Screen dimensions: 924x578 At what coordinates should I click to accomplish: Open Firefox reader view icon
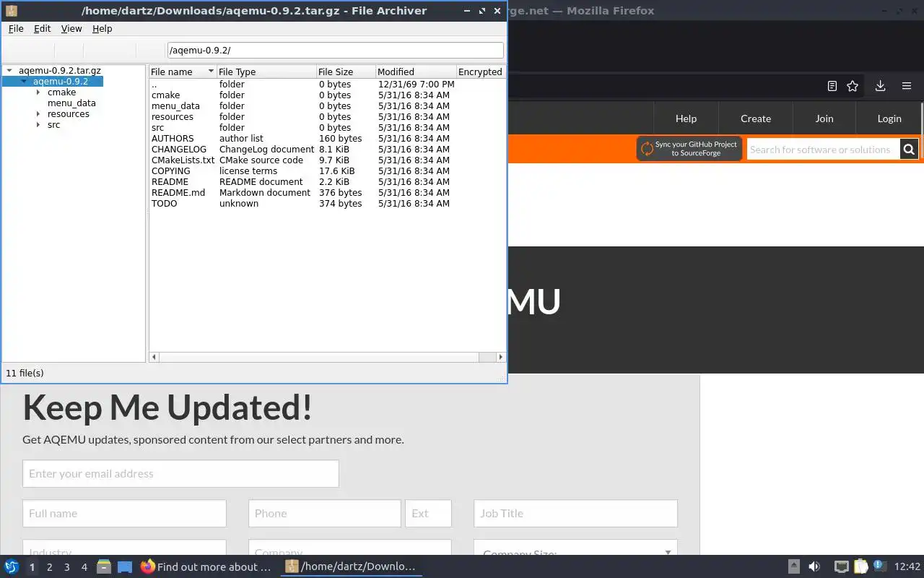pos(832,86)
